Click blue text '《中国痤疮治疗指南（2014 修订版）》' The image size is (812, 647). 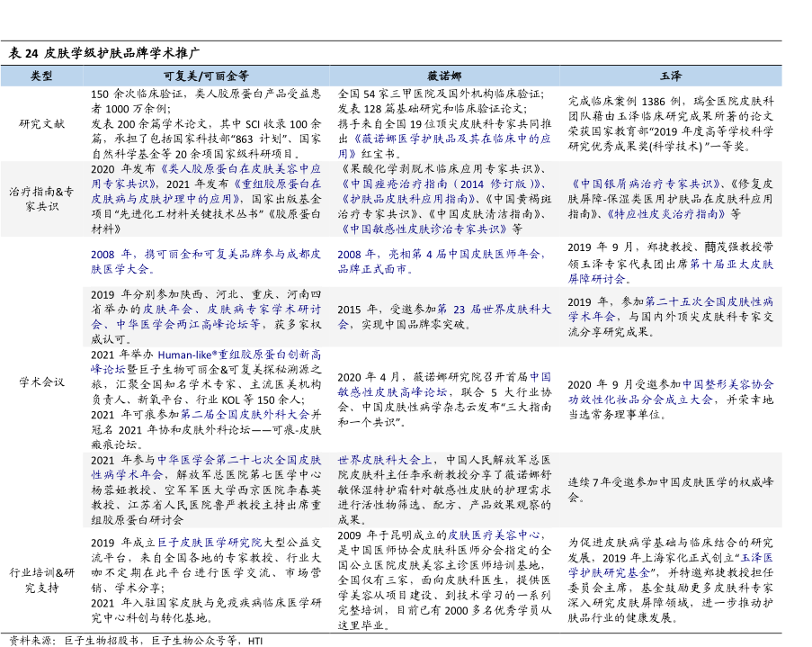(442, 184)
